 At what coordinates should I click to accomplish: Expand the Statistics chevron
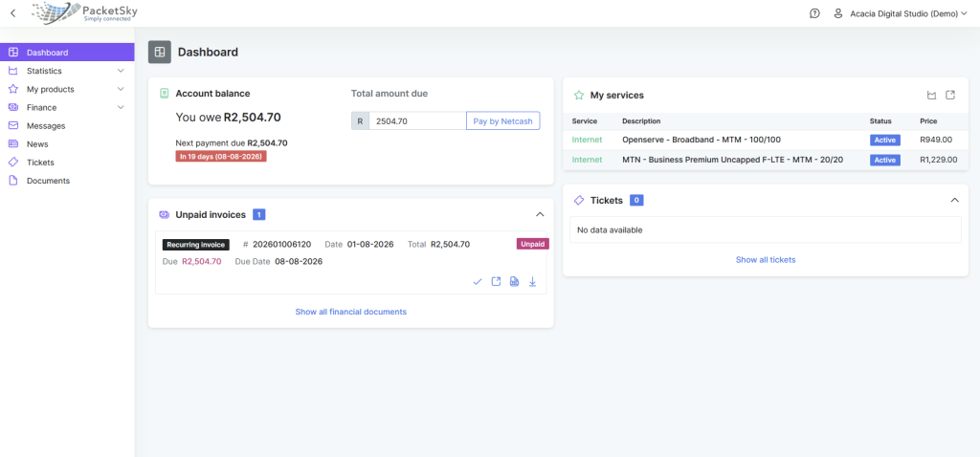coord(121,71)
